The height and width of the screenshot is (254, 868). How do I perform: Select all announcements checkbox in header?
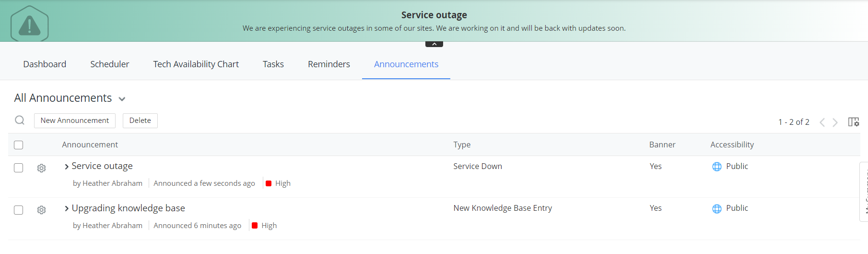[19, 145]
